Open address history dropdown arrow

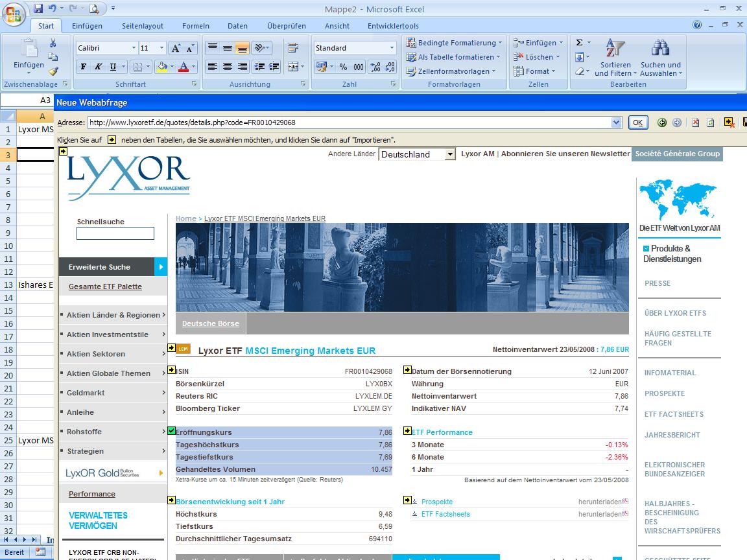(617, 122)
